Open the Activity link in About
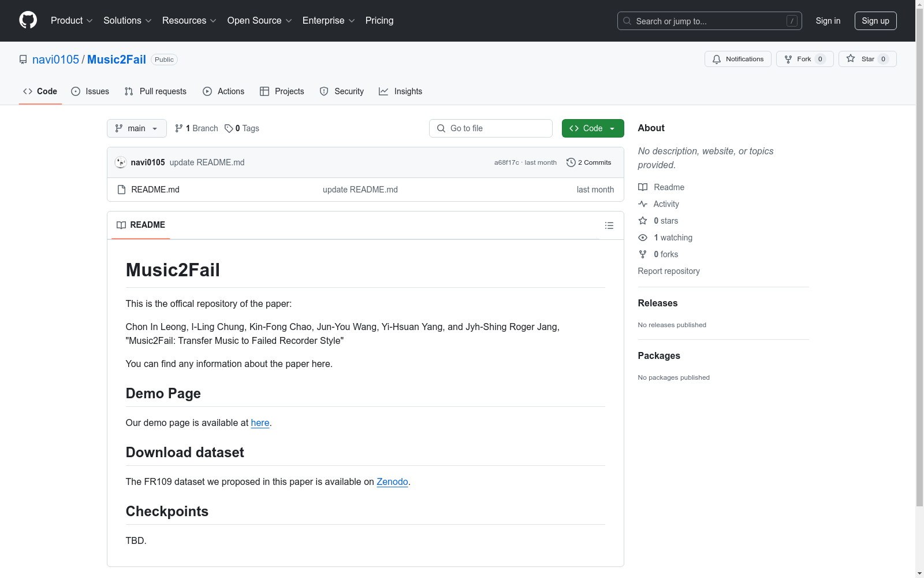 tap(658, 204)
